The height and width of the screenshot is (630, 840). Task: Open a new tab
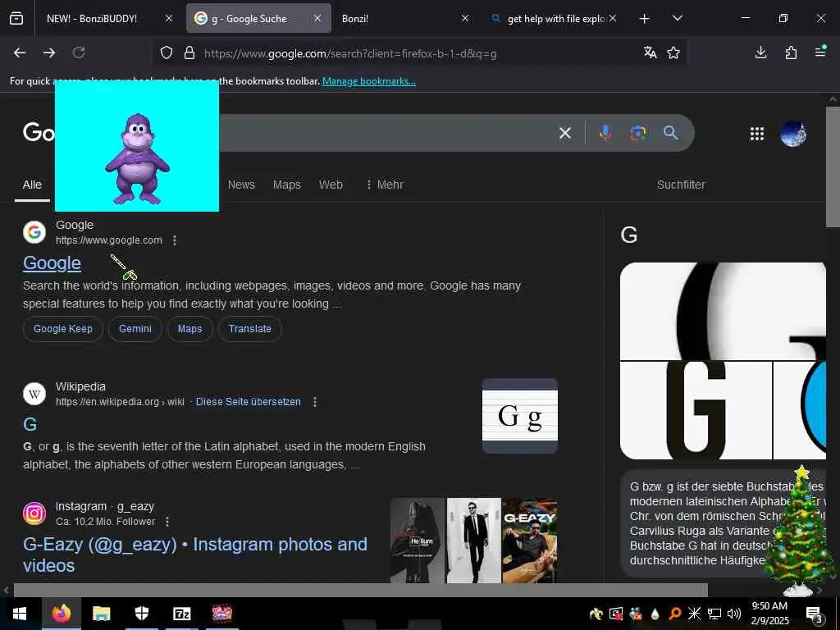(x=645, y=19)
